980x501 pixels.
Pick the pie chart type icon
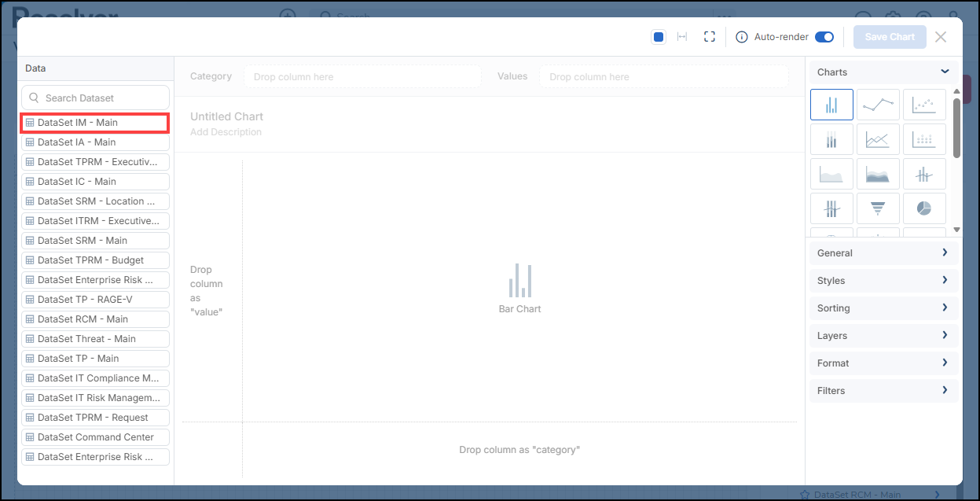pos(924,208)
